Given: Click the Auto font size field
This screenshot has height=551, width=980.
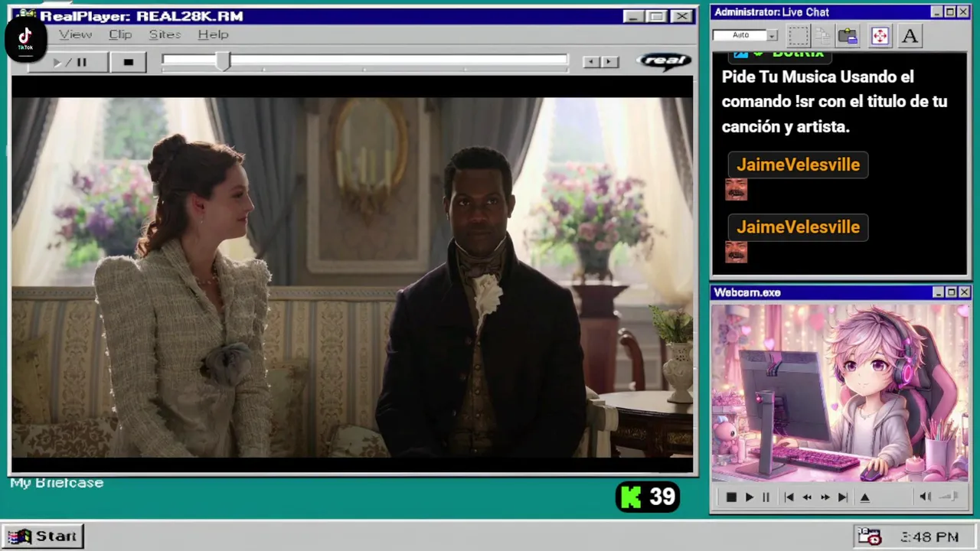Looking at the screenshot, I should (740, 35).
